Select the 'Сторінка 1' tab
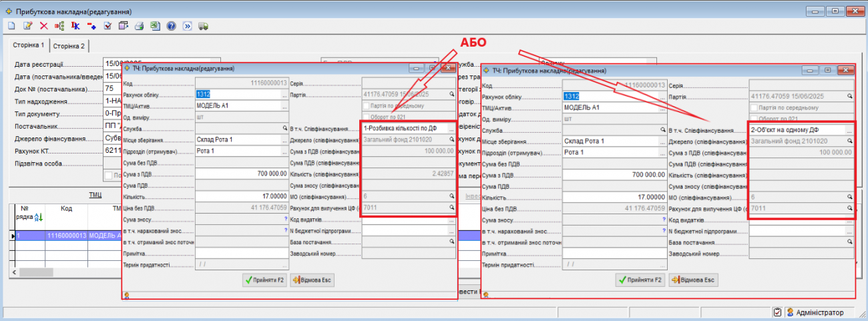The image size is (868, 321). click(29, 45)
